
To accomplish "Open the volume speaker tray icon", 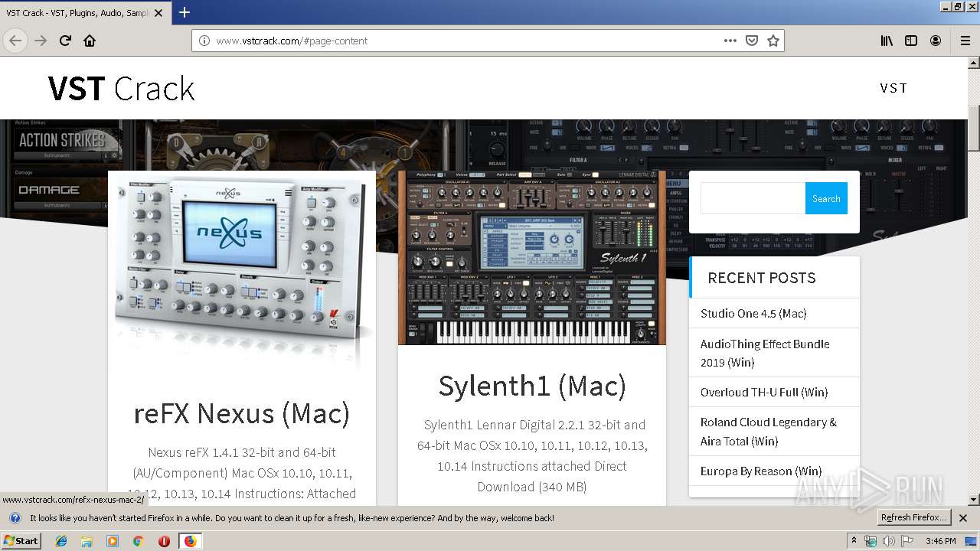I will tap(888, 540).
